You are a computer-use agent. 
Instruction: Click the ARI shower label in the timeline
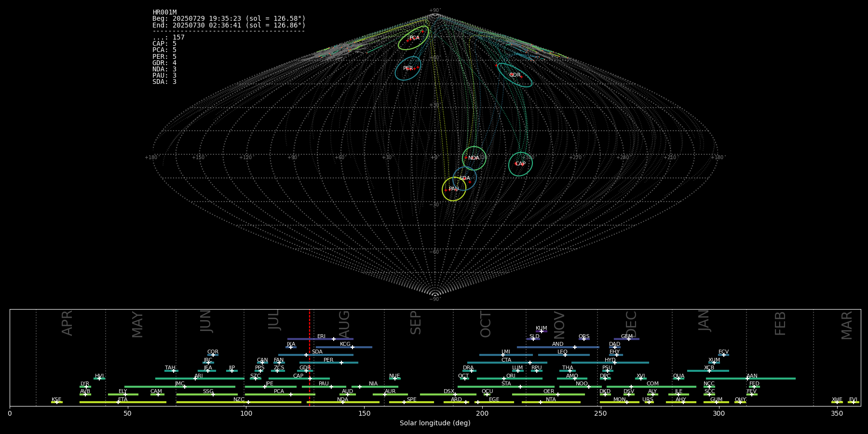[x=199, y=376]
